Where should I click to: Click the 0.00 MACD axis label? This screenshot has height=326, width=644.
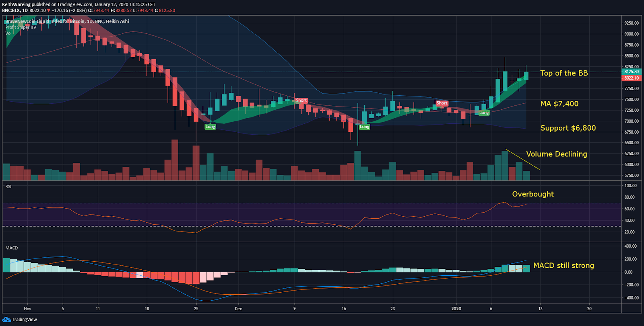click(x=628, y=272)
